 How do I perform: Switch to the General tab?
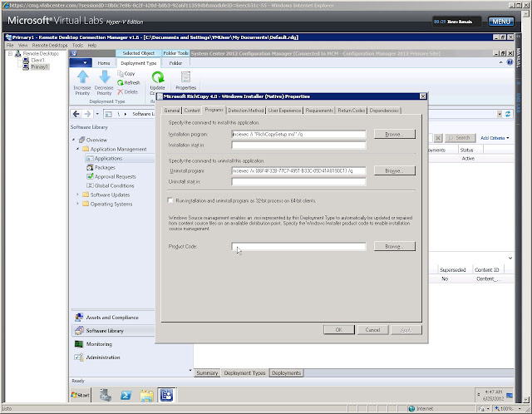(x=172, y=111)
